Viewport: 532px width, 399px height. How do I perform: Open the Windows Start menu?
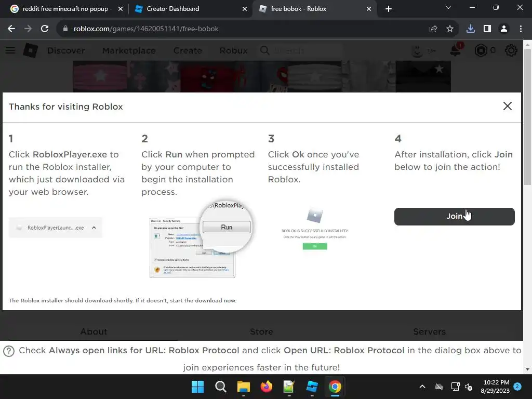[197, 387]
